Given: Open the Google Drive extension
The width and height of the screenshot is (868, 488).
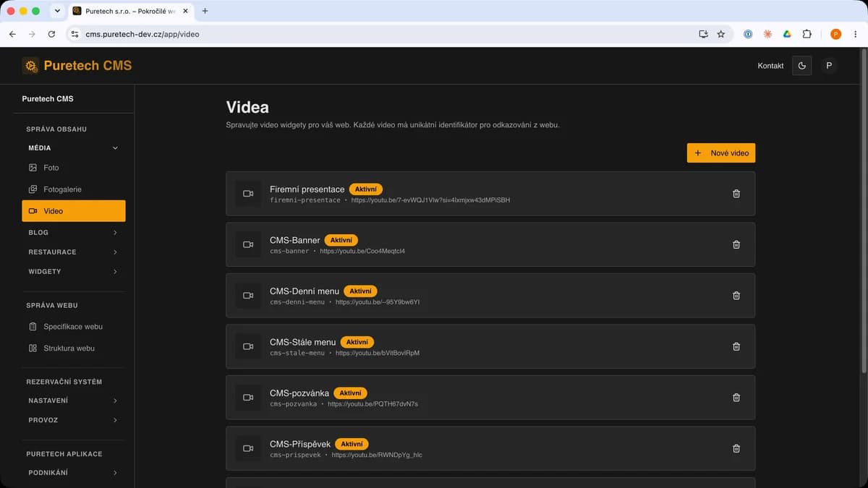Looking at the screenshot, I should 787,34.
